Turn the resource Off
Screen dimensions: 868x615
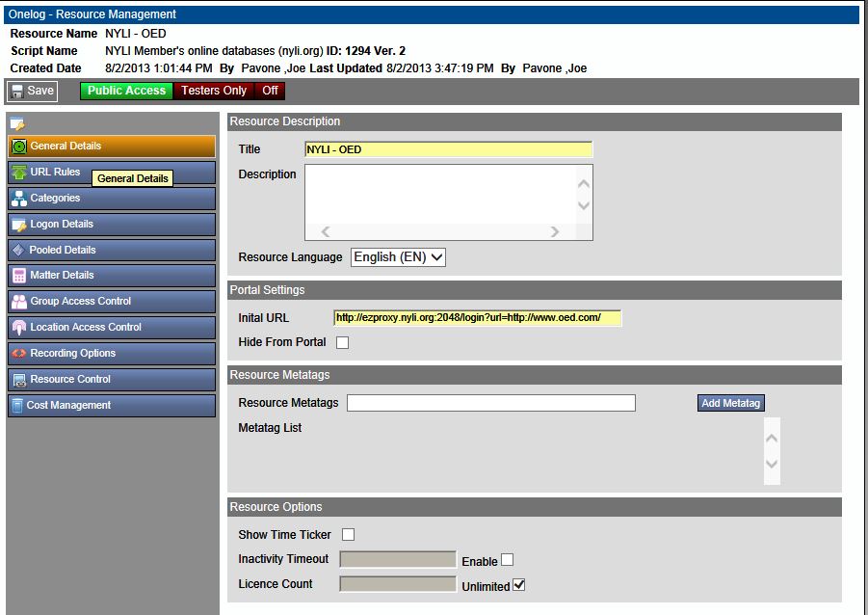[270, 91]
